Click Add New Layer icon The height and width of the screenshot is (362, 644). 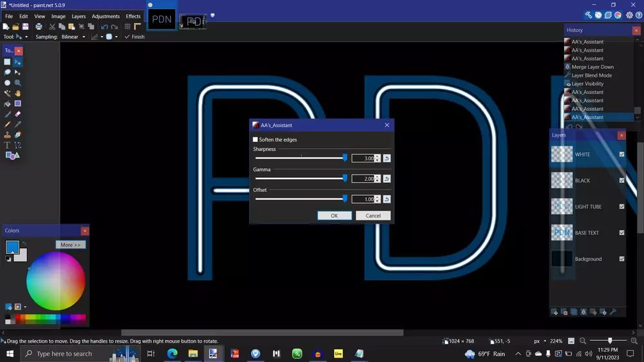click(x=554, y=312)
